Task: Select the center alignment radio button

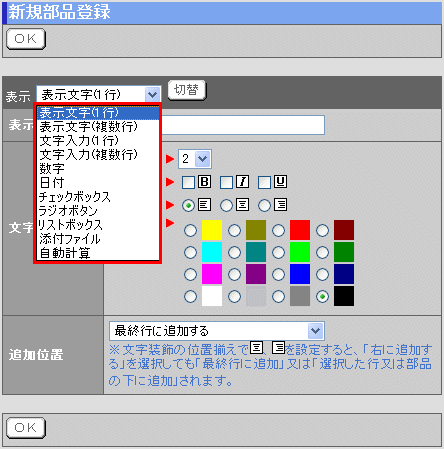Action: click(227, 205)
